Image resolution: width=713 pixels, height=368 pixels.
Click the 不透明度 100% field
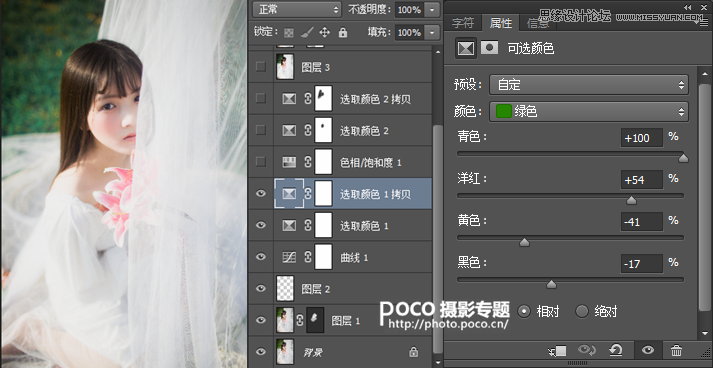(410, 9)
